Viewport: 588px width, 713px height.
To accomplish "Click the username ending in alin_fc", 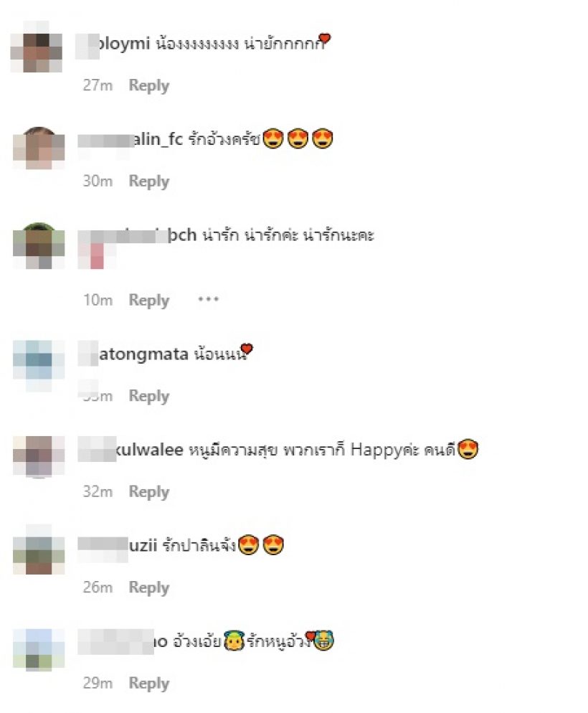I will pyautogui.click(x=130, y=140).
